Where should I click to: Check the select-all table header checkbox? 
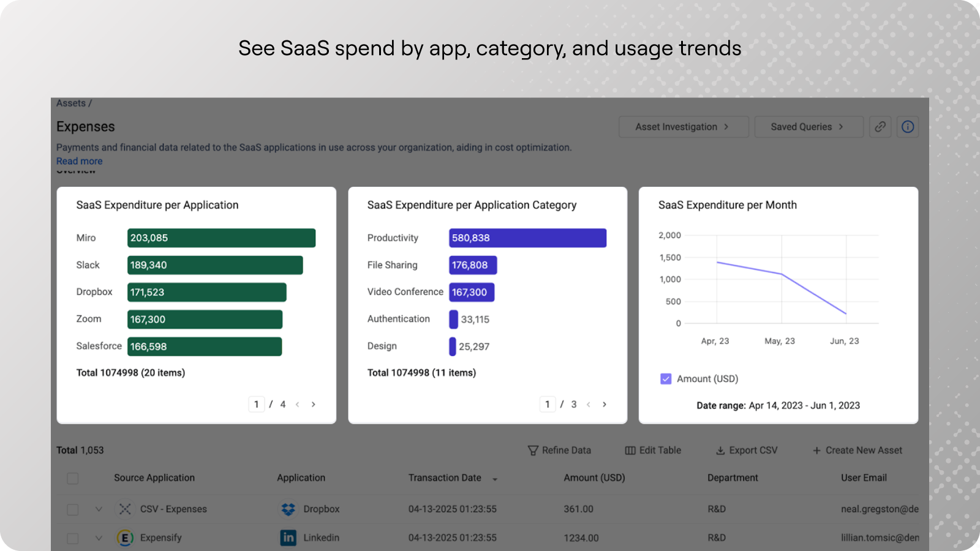click(x=73, y=478)
